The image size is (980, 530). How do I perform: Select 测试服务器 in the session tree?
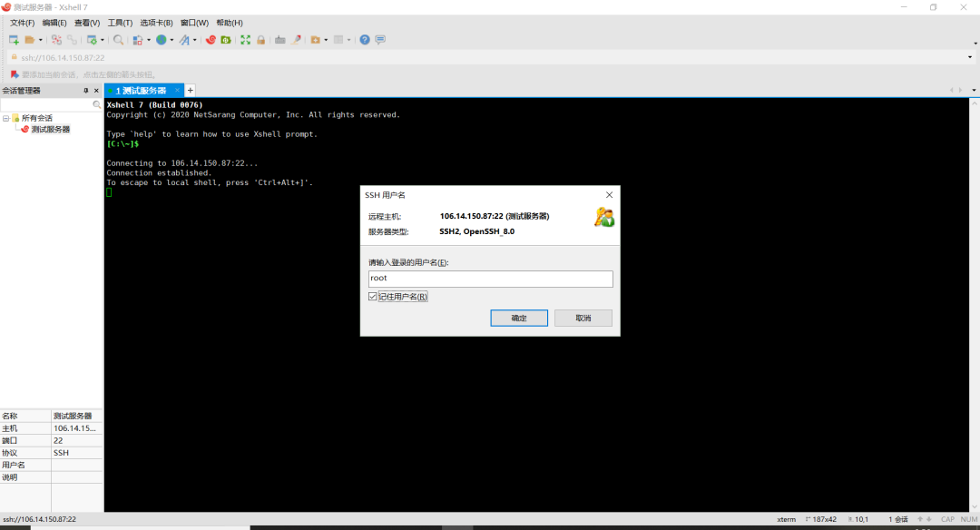point(51,130)
